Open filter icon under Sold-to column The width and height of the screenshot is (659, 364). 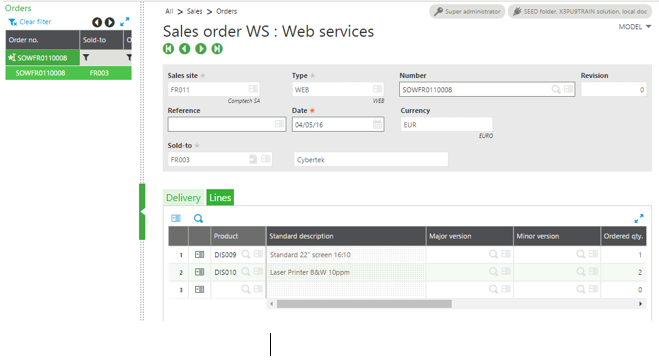pyautogui.click(x=86, y=58)
